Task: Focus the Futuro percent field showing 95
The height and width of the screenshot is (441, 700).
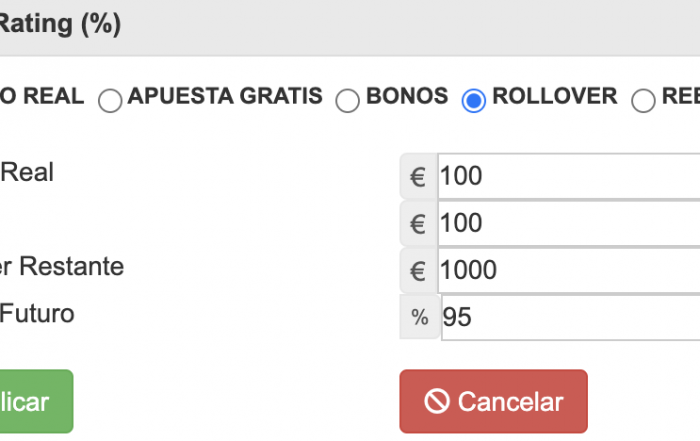Action: click(x=571, y=317)
